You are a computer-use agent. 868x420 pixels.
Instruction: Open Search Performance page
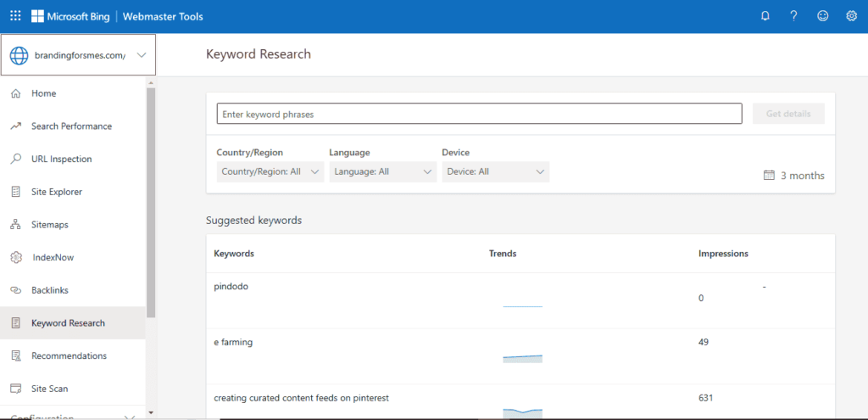pyautogui.click(x=73, y=126)
